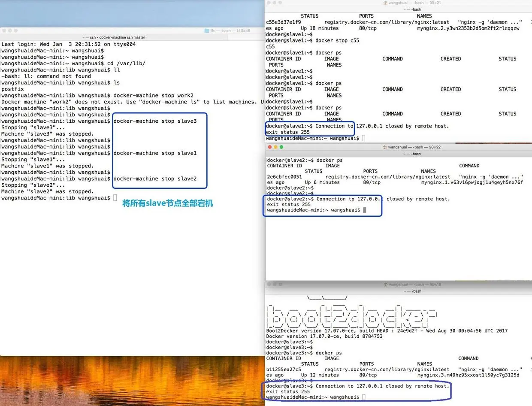This screenshot has height=406, width=532.
Task: Close the slave2 terminal with the red button
Action: point(269,147)
